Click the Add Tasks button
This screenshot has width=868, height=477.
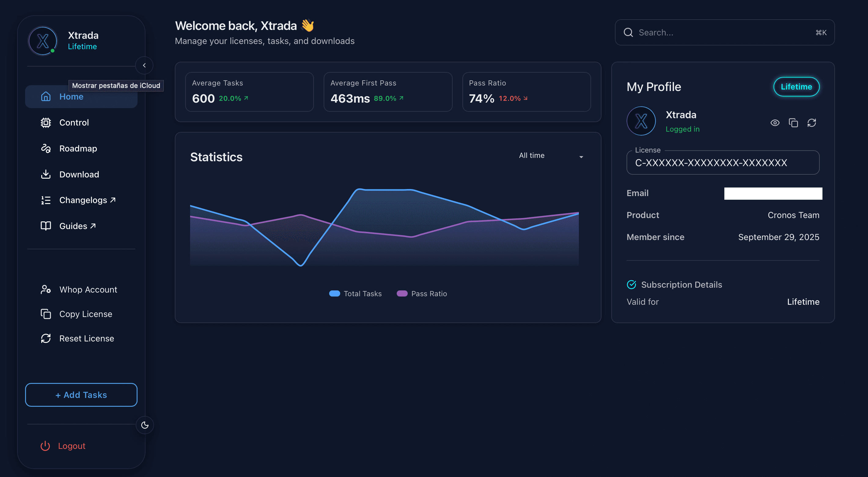click(x=81, y=395)
